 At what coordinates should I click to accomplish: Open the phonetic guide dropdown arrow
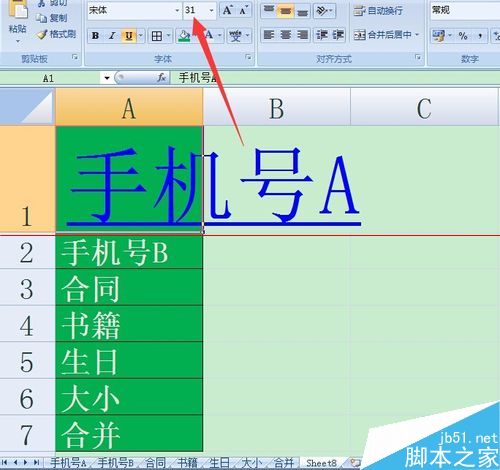pyautogui.click(x=247, y=35)
